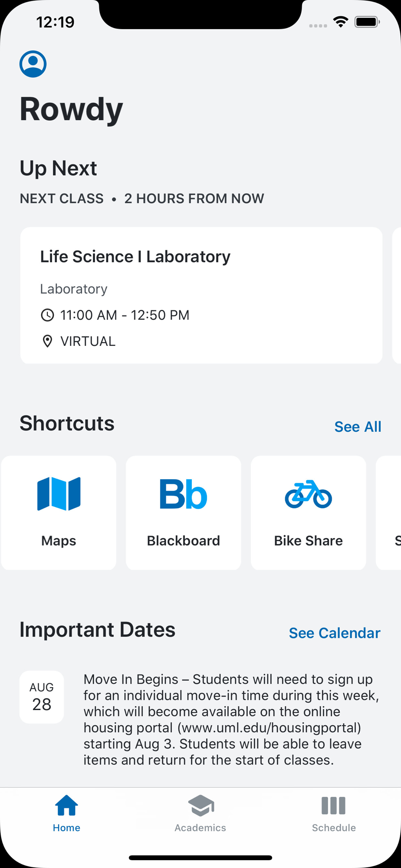Select the Move In Begins event text
The image size is (401, 868).
click(231, 720)
